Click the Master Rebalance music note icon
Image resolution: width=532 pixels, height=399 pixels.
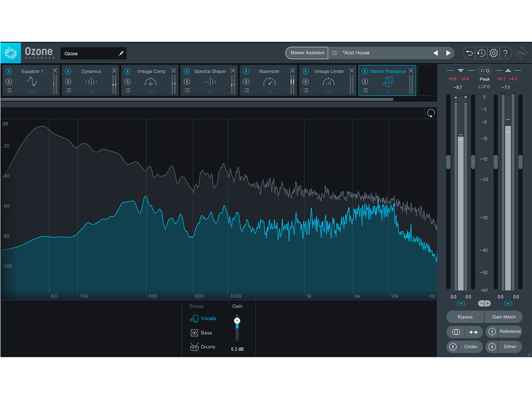tap(388, 81)
